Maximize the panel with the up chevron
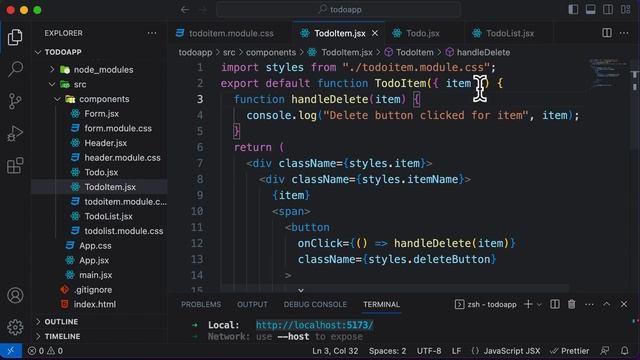Image resolution: width=640 pixels, height=360 pixels. (607, 304)
